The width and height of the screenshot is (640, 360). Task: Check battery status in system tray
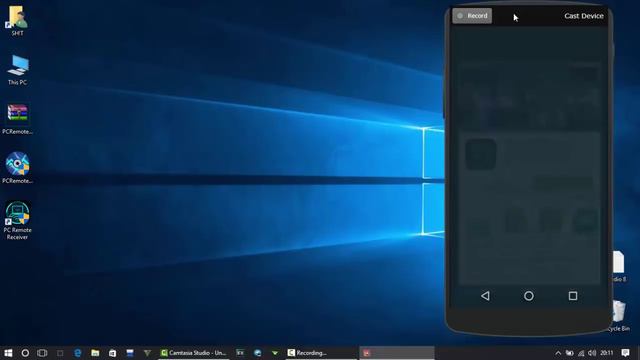tap(570, 353)
